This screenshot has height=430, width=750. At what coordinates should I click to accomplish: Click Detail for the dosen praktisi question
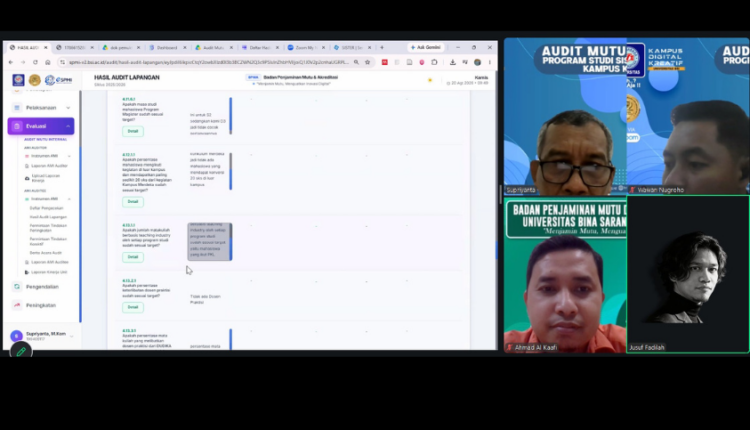(x=132, y=307)
